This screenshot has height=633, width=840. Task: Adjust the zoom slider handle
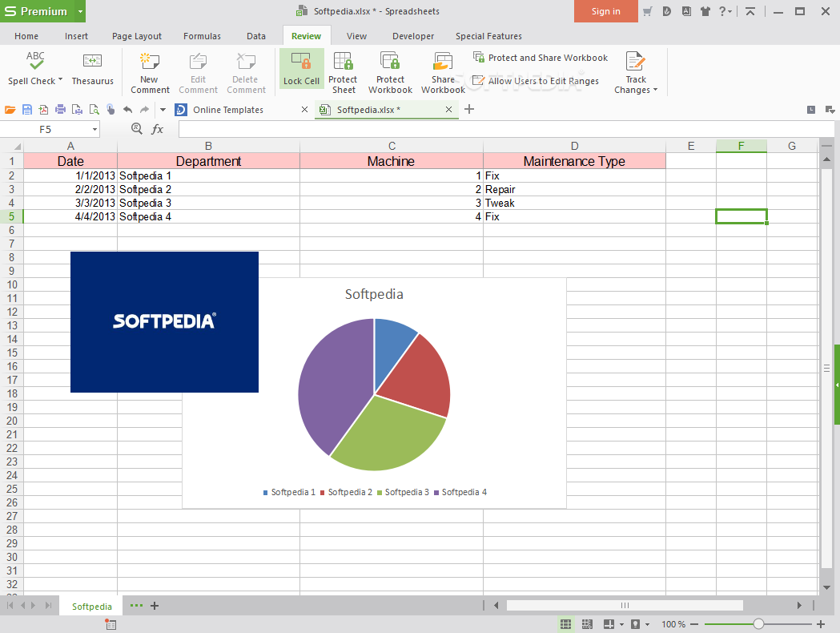(x=758, y=624)
